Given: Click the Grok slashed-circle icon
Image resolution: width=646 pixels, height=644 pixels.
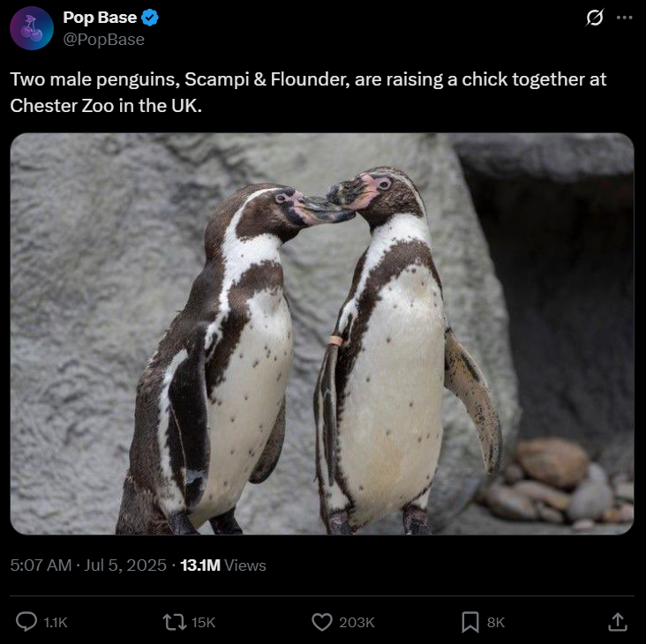Looking at the screenshot, I should [595, 18].
